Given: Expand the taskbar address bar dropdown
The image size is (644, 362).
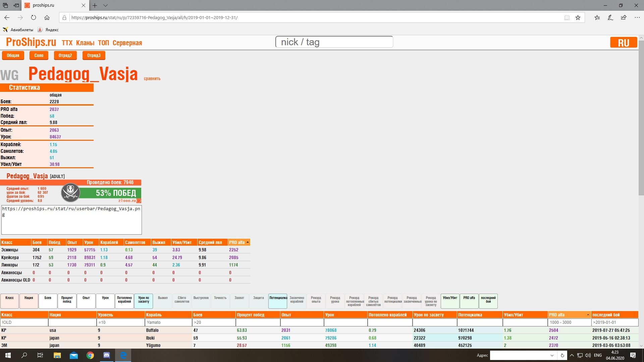Looking at the screenshot, I should [x=552, y=355].
